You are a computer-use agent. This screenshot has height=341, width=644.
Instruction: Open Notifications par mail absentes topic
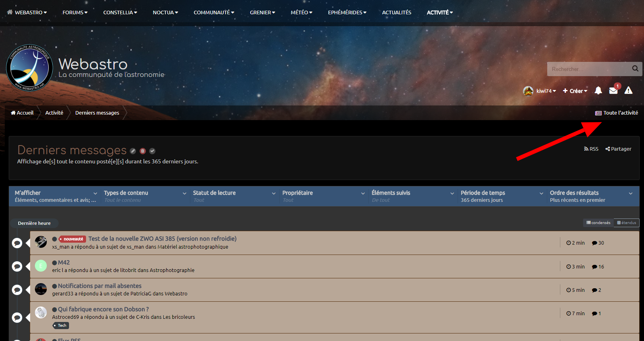[x=100, y=286]
